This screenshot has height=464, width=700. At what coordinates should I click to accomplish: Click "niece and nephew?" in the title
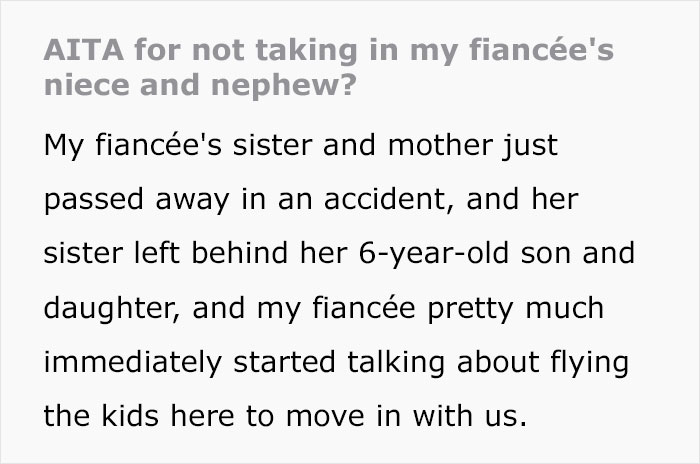200,85
